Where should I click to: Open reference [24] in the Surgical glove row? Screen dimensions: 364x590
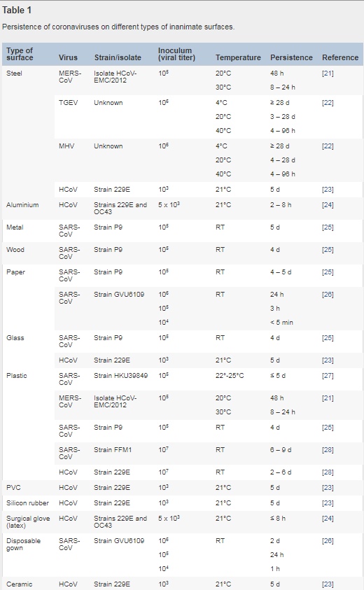coord(328,519)
